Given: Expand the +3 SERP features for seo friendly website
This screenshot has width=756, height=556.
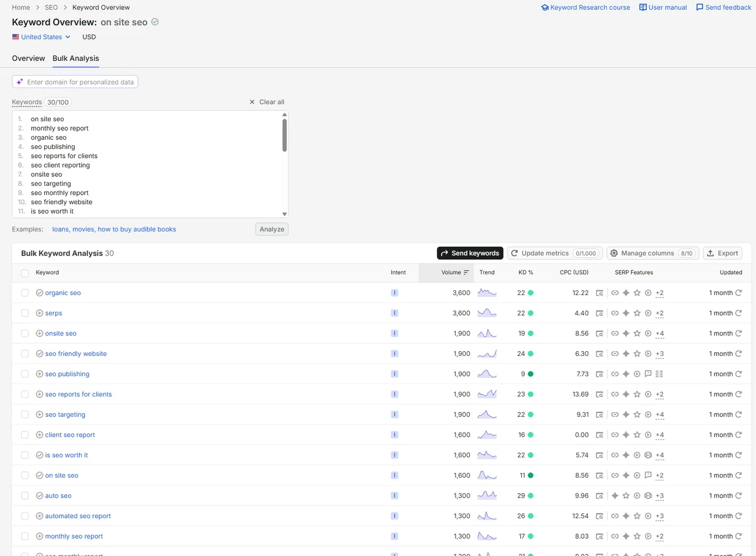Looking at the screenshot, I should click(x=659, y=354).
